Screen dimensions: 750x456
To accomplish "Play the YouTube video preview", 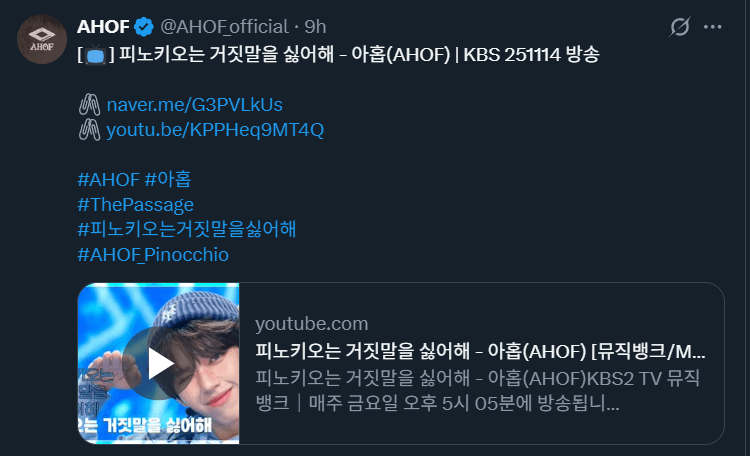I will tap(159, 364).
